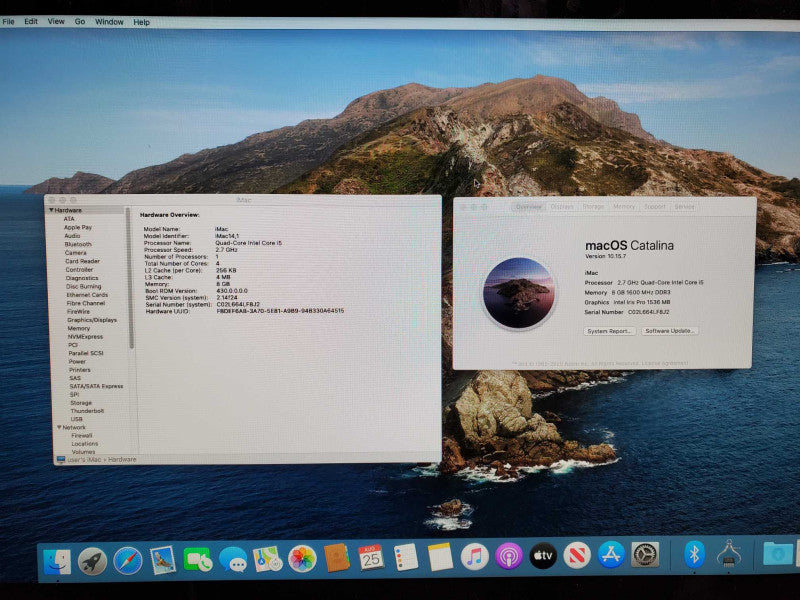Switch to Memory tab in About This Mac
800x600 pixels.
(624, 207)
